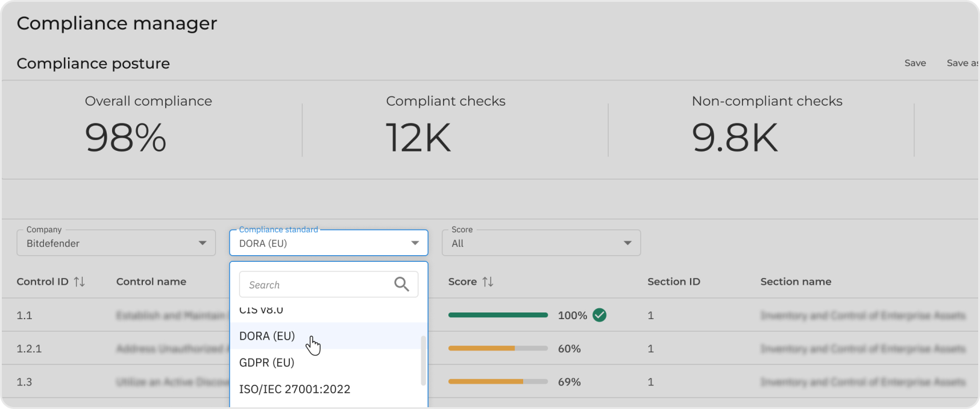
Task: Click green checkmark next to 100% score
Action: (599, 315)
